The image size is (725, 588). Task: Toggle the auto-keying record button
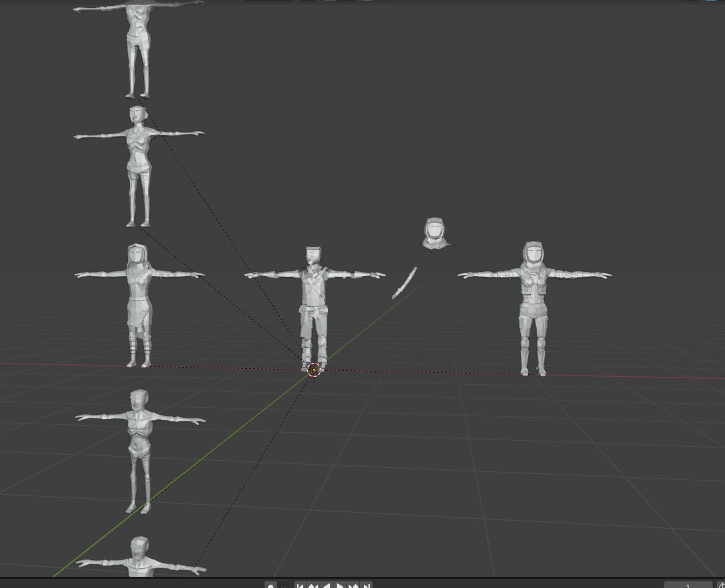(x=271, y=585)
